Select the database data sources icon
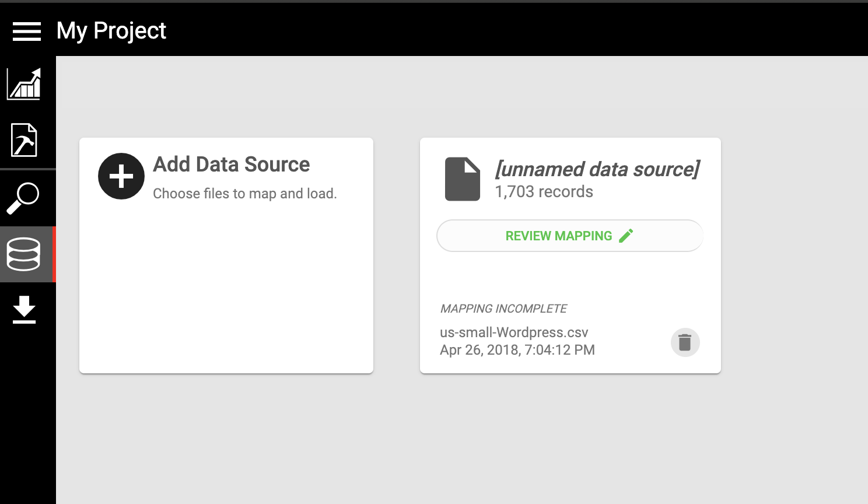The width and height of the screenshot is (868, 504). pos(23,254)
